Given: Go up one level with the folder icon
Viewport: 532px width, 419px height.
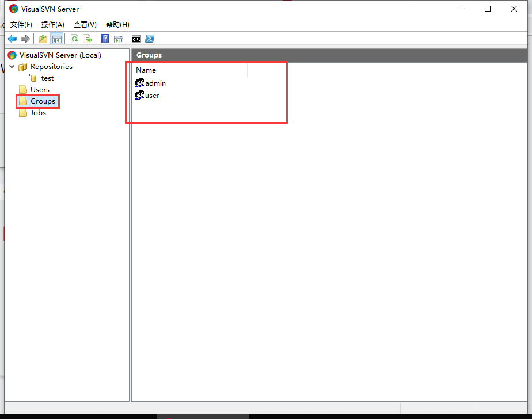Looking at the screenshot, I should coord(43,39).
